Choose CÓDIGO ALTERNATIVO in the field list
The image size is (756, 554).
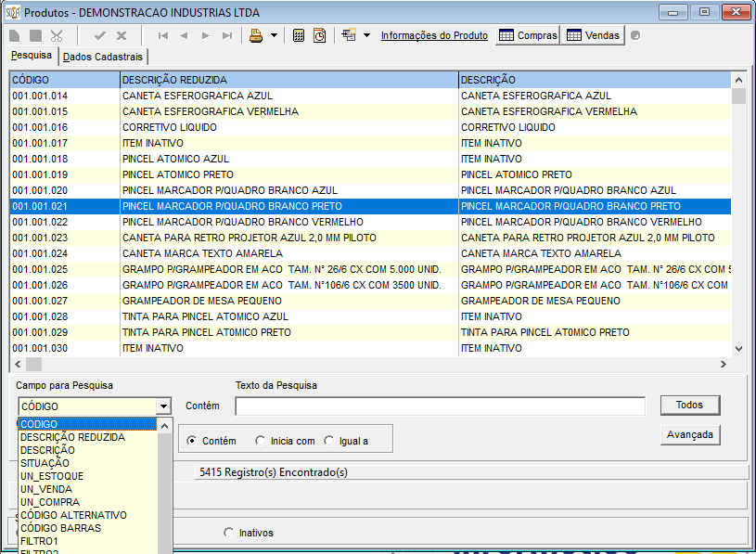pyautogui.click(x=73, y=515)
